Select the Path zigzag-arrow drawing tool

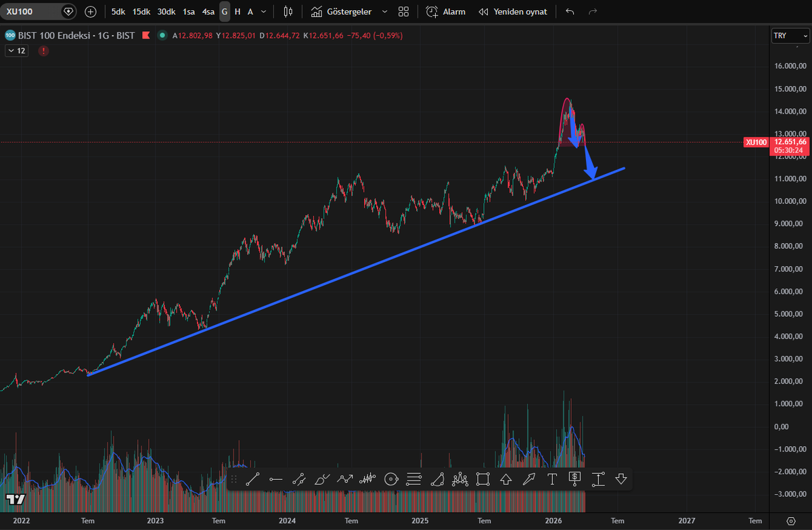coord(344,480)
